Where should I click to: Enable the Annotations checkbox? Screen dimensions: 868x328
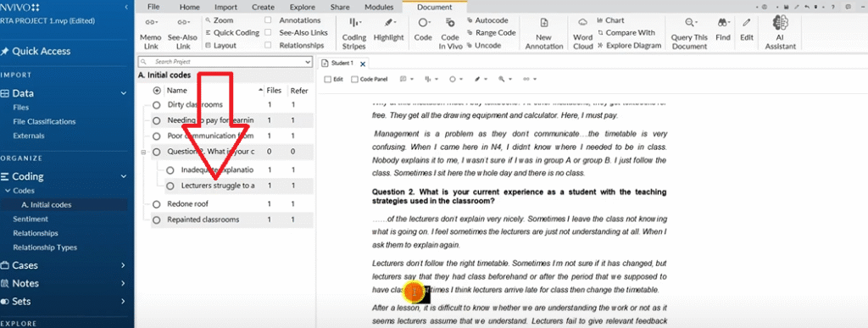(268, 19)
